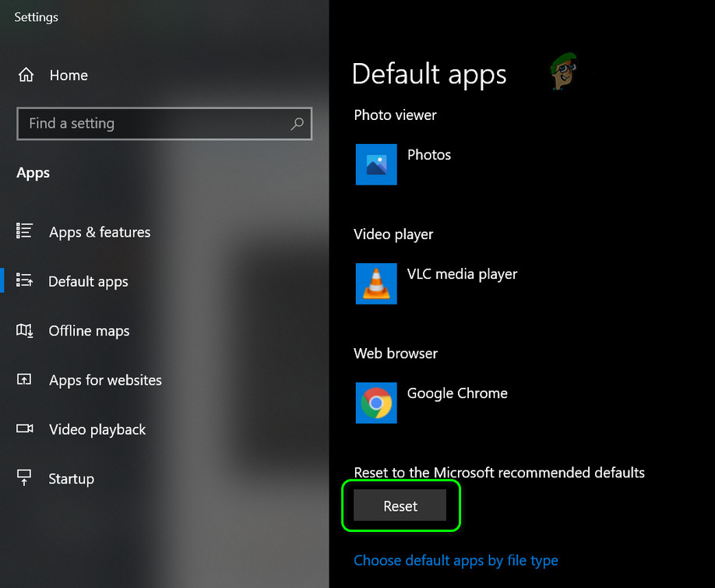Image resolution: width=715 pixels, height=588 pixels.
Task: Click the Offline maps map icon
Action: pos(25,330)
